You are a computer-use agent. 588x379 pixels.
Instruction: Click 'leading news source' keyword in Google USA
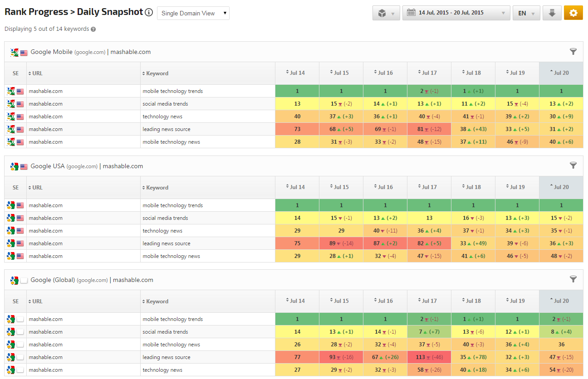(167, 243)
